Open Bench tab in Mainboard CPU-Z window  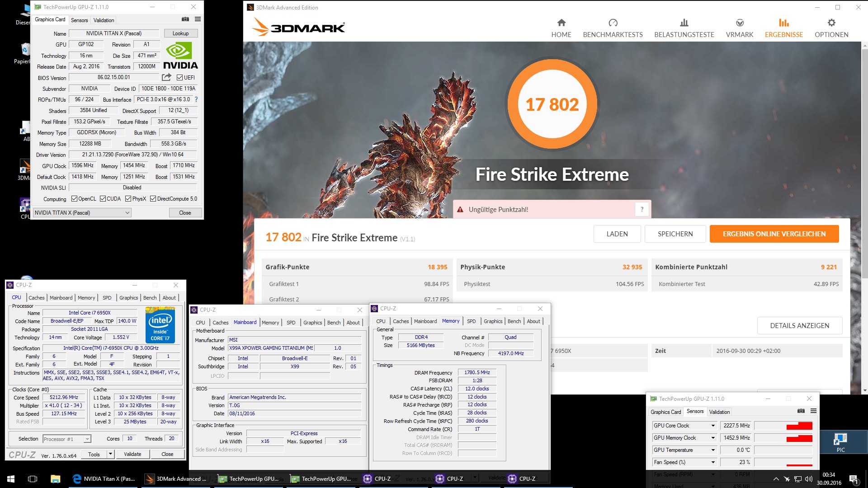pos(334,323)
